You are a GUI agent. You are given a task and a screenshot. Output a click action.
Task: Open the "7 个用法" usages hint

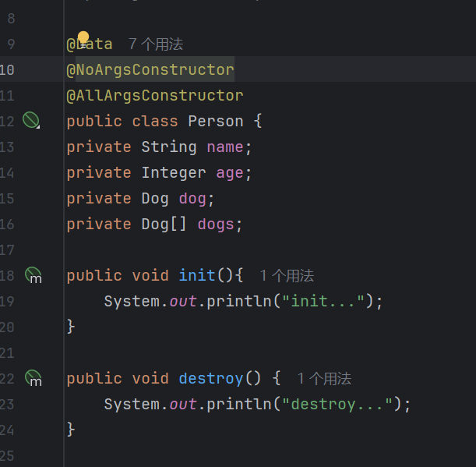click(156, 44)
